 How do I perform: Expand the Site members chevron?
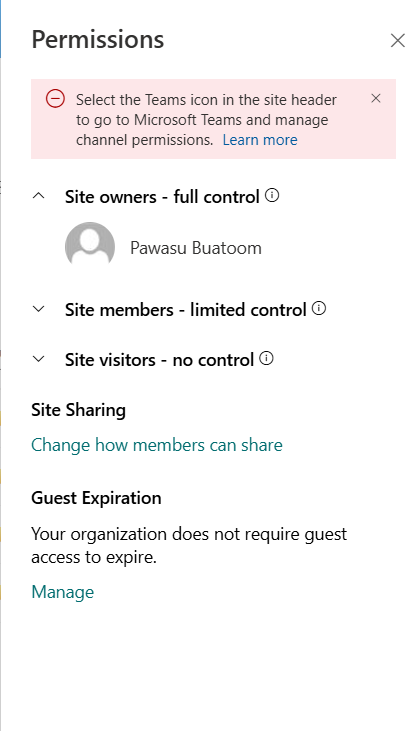[x=39, y=309]
